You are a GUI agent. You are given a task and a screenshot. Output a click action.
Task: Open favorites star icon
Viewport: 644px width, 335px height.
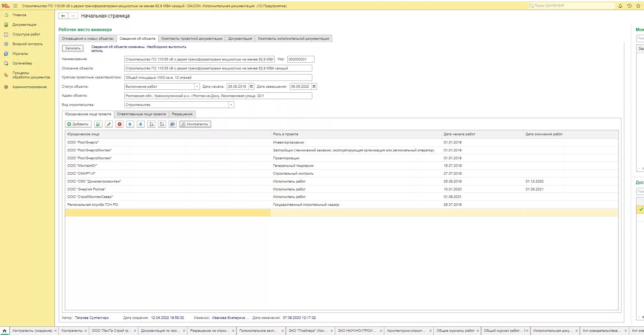[638, 6]
